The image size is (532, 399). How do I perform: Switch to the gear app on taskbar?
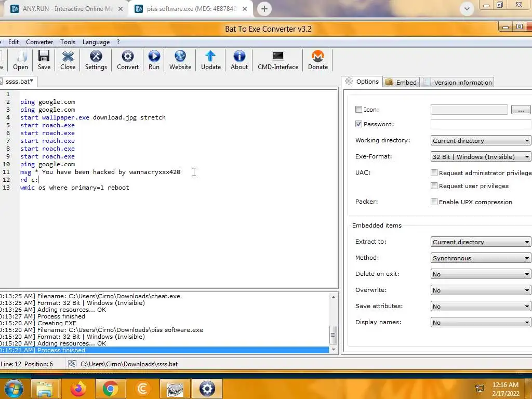[207, 389]
